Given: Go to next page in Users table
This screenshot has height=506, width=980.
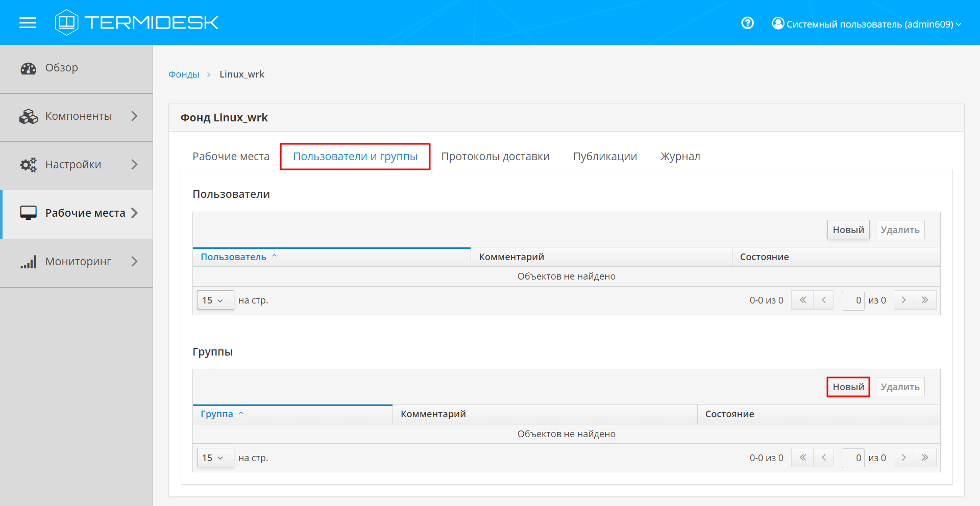Looking at the screenshot, I should click(903, 300).
